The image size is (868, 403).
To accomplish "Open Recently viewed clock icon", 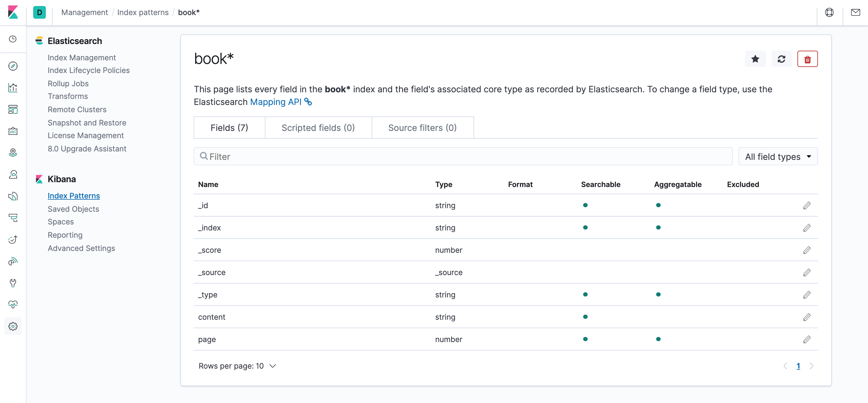I will (x=13, y=39).
